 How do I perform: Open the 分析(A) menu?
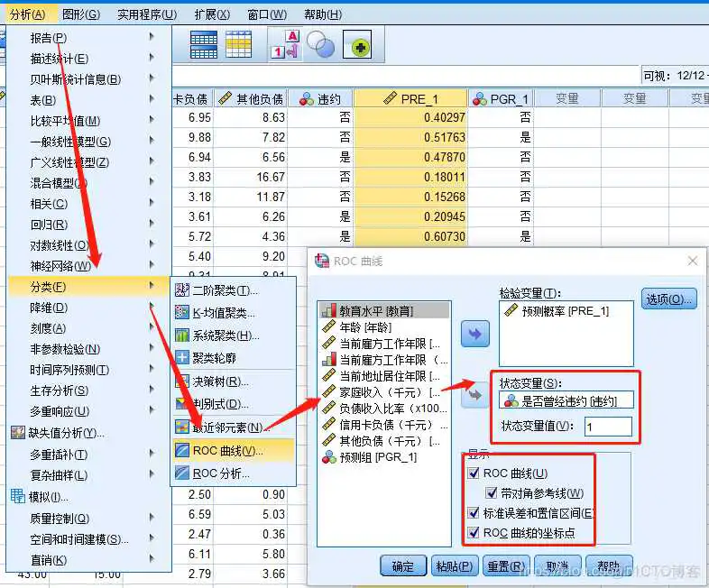[x=28, y=14]
